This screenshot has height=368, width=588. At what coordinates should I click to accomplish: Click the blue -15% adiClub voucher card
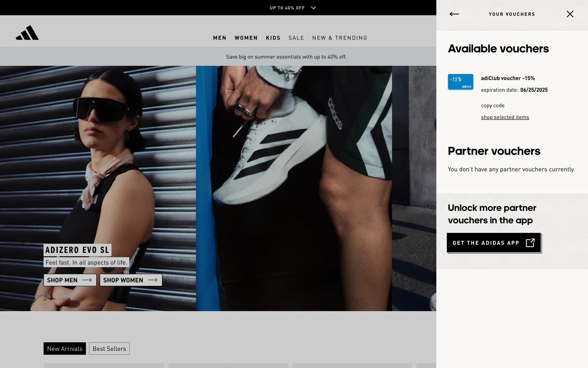tap(460, 82)
